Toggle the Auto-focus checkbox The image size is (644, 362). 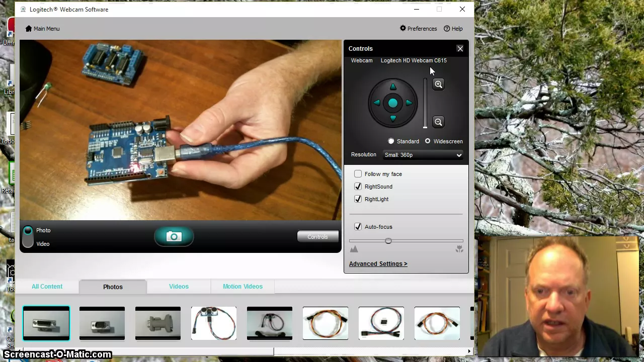pyautogui.click(x=358, y=227)
